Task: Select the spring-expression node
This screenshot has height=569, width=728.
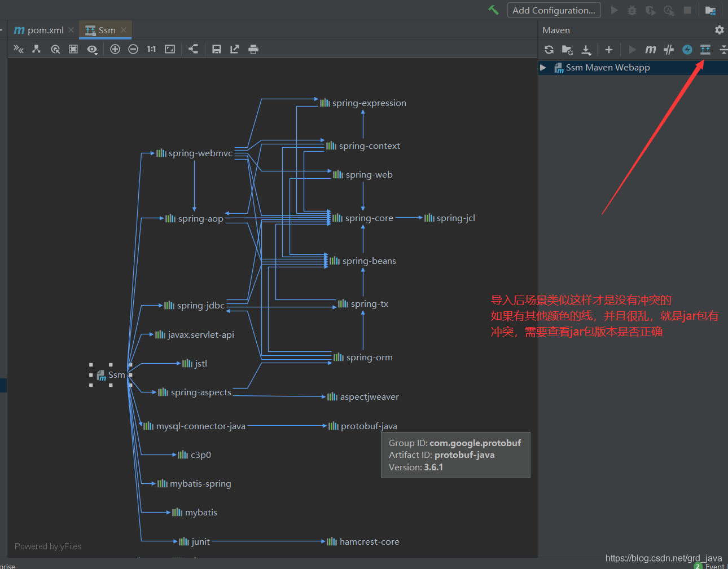Action: (363, 103)
